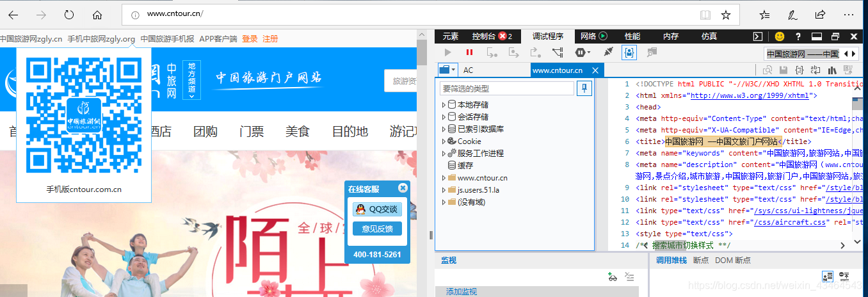Click the find-in-files magnifier icon in editor toolbar
The height and width of the screenshot is (297, 868).
(x=766, y=70)
